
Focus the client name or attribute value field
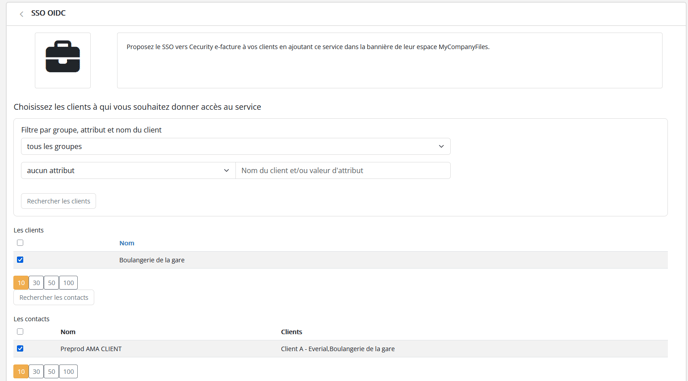point(343,170)
